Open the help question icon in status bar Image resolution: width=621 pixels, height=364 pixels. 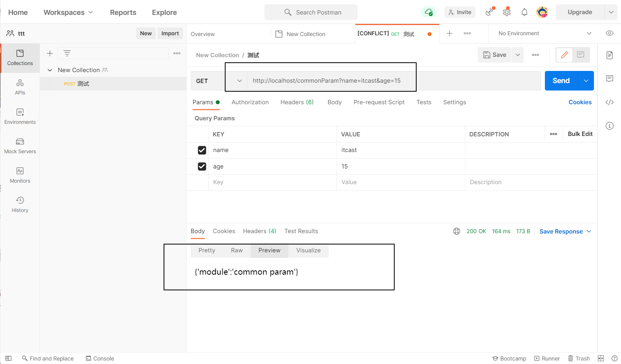tap(615, 359)
